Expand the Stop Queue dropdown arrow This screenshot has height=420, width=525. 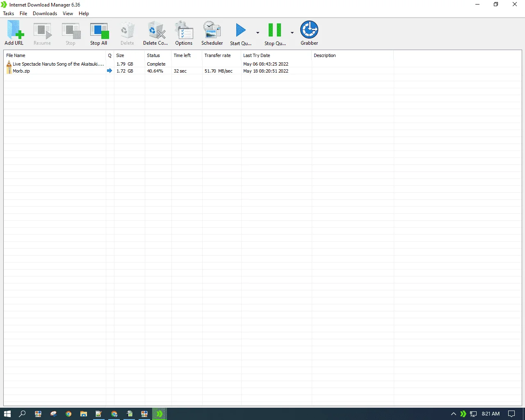[292, 33]
